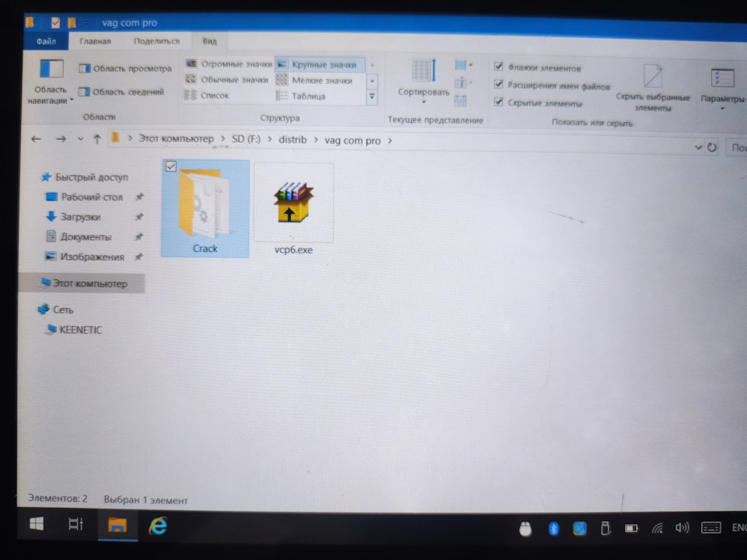Screen dimensions: 747x560
Task: Go up one folder with up arrow
Action: coord(97,139)
